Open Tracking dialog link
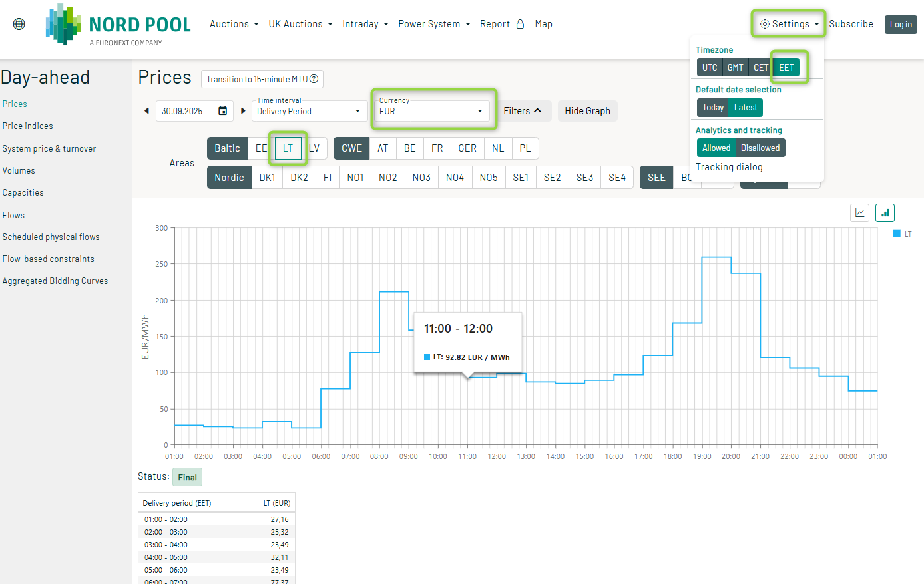Viewport: 924px width, 584px height. pyautogui.click(x=730, y=167)
